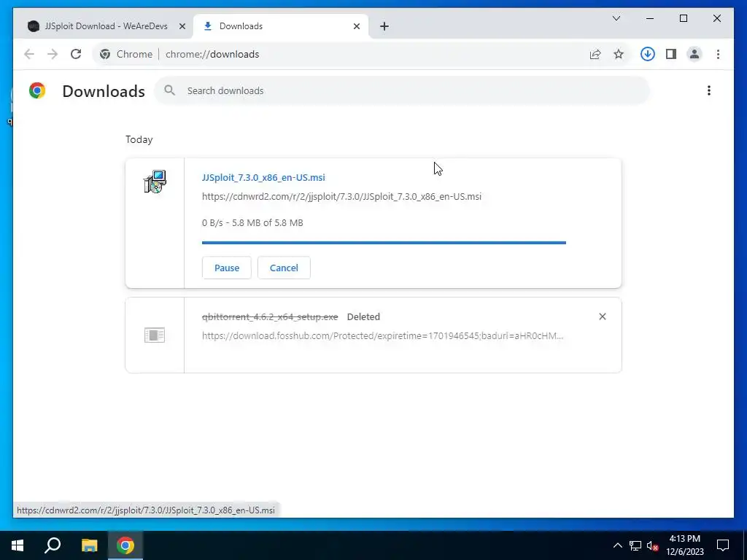Pause the JJSploit download
The image size is (747, 560).
tap(227, 268)
